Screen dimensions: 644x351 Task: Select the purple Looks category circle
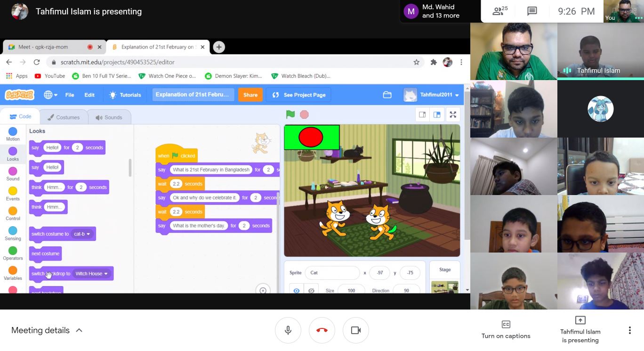point(13,151)
